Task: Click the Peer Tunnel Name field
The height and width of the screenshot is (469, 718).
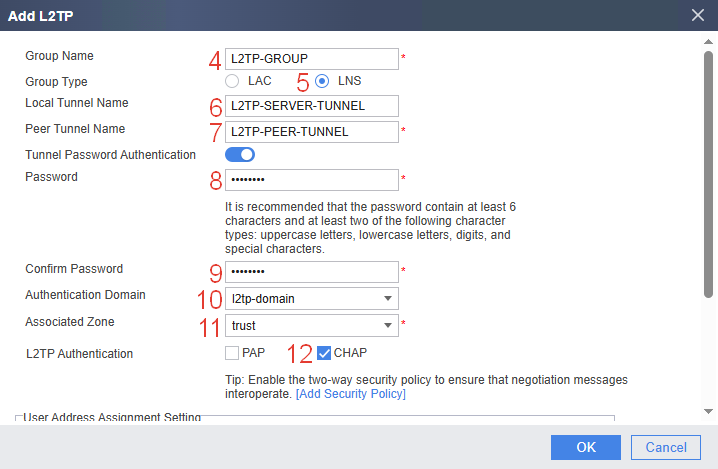Action: [312, 132]
